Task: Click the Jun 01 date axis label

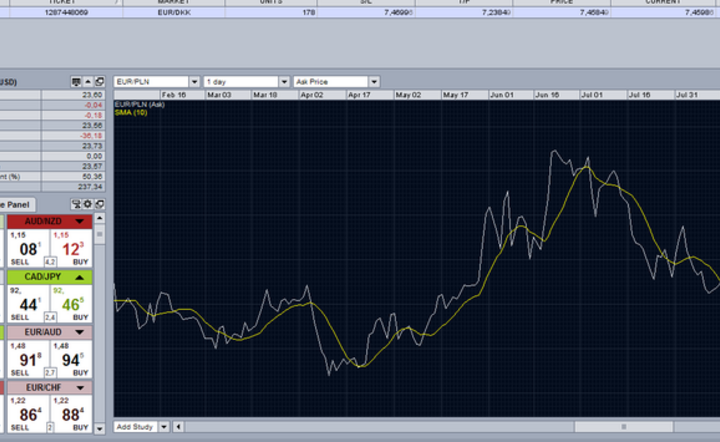Action: tap(501, 95)
